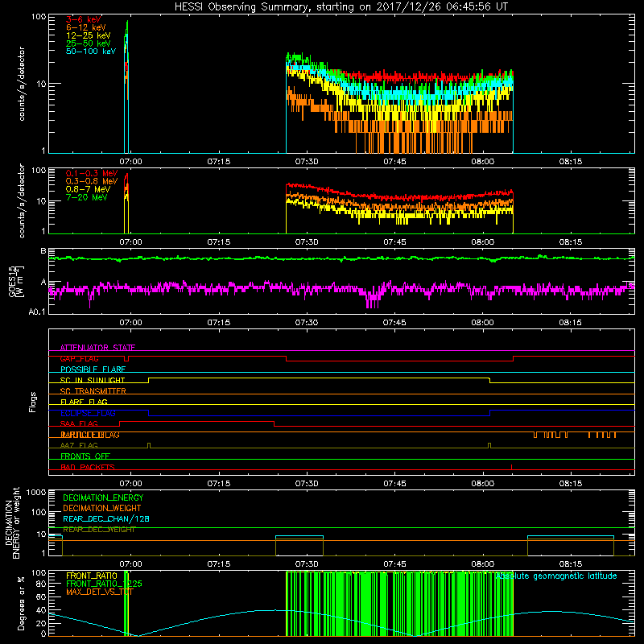The height and width of the screenshot is (644, 644).
Task: Click the 'DECIMATION_ENERGY' legend label
Action: [x=103, y=497]
